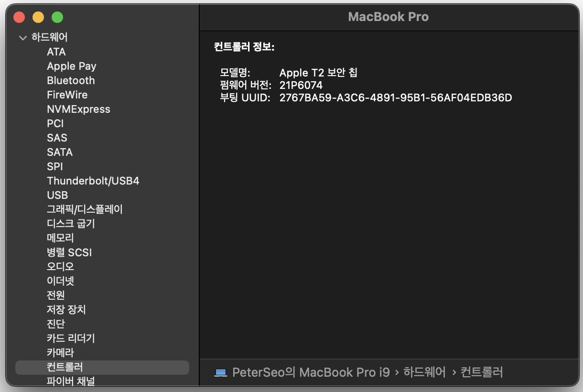Open the 저장 장치 entry
The image size is (583, 392).
(x=66, y=310)
